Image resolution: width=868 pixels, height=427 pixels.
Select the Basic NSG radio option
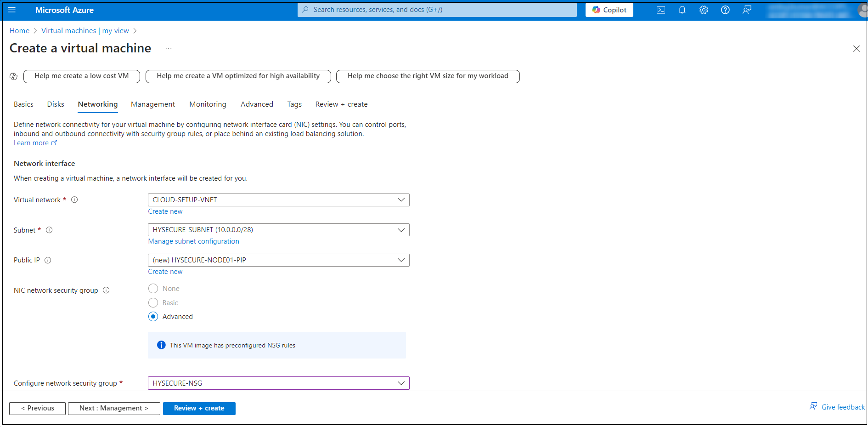click(x=153, y=303)
